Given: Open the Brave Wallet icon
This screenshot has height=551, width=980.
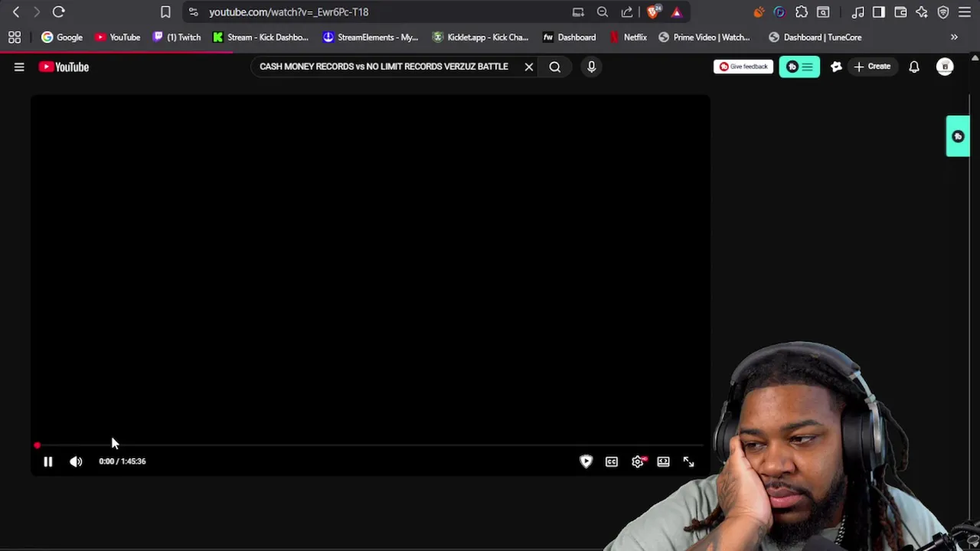Looking at the screenshot, I should 900,12.
